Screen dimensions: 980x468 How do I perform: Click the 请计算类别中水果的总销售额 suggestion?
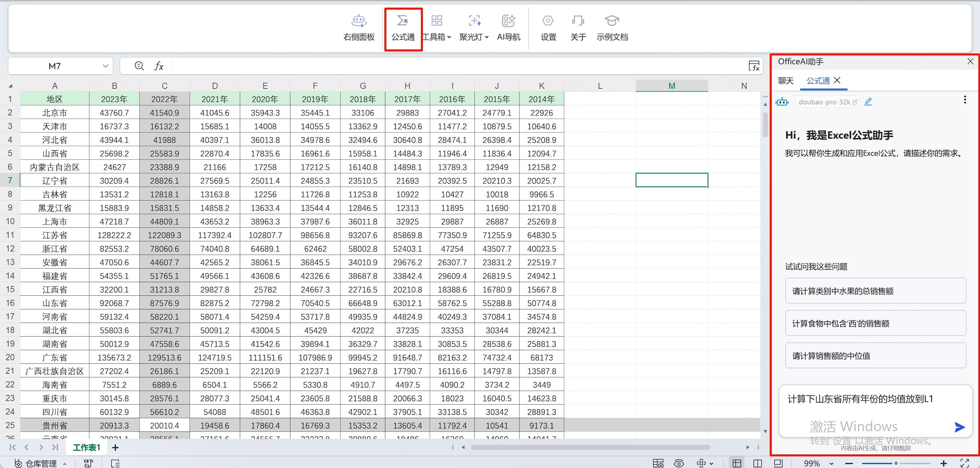[875, 291]
